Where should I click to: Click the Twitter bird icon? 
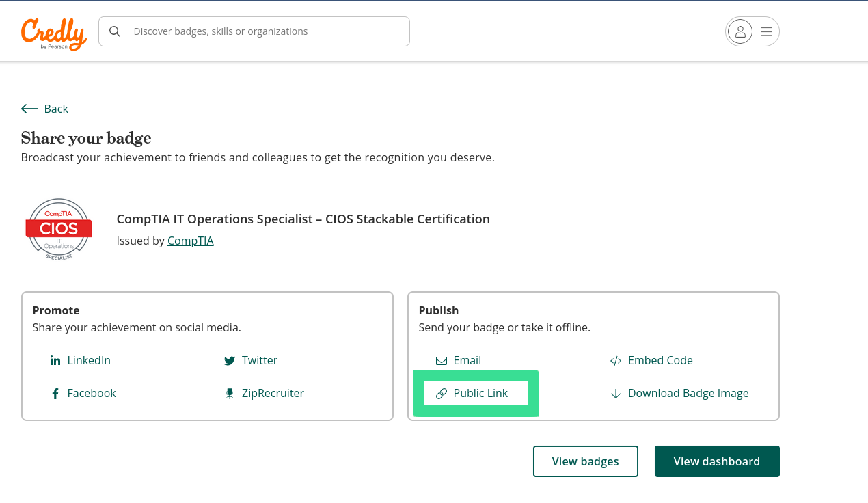[230, 361]
